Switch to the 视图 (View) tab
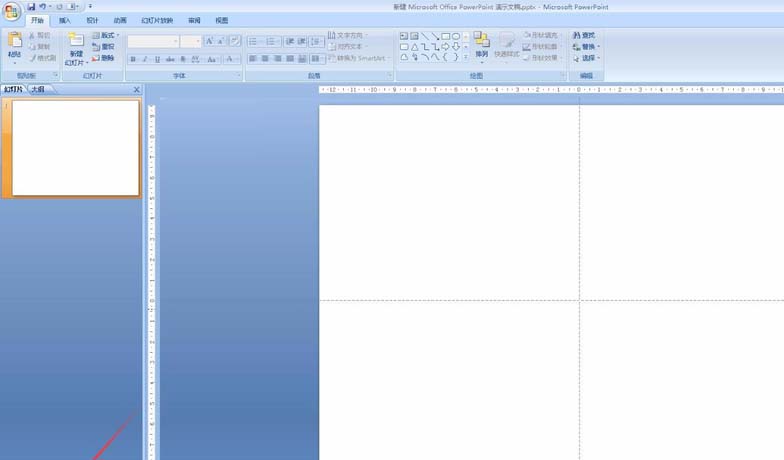 [x=222, y=20]
